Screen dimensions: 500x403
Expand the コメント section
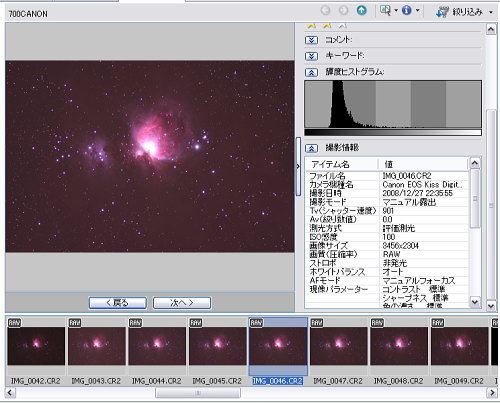click(311, 40)
